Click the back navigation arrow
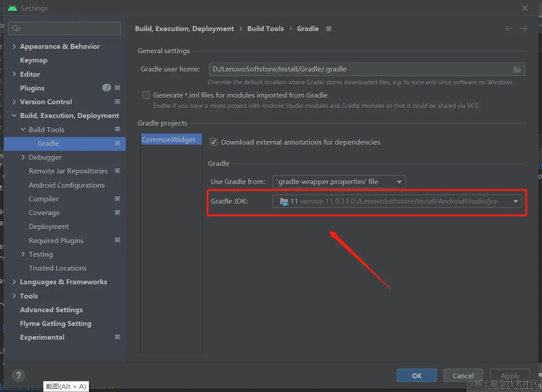542x392 pixels. (509, 28)
